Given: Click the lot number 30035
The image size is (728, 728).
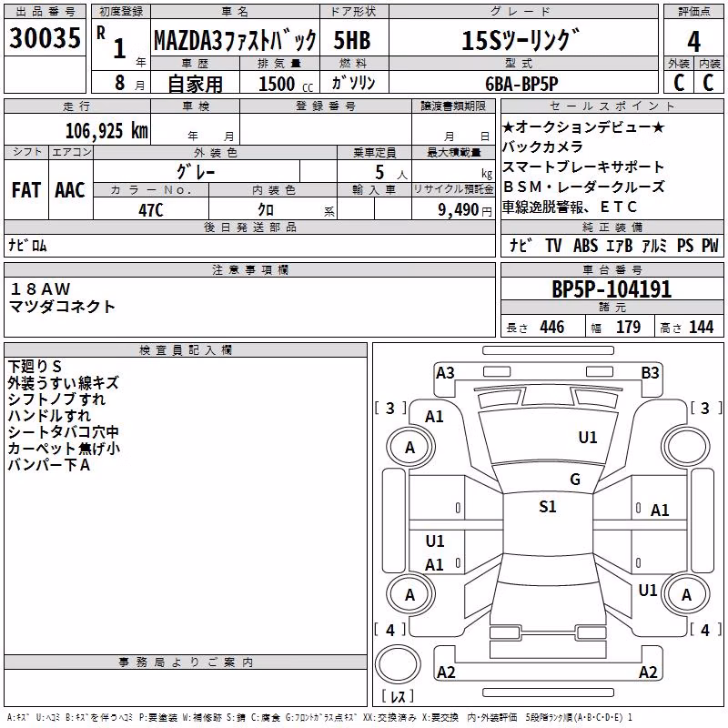Looking at the screenshot, I should [x=45, y=38].
